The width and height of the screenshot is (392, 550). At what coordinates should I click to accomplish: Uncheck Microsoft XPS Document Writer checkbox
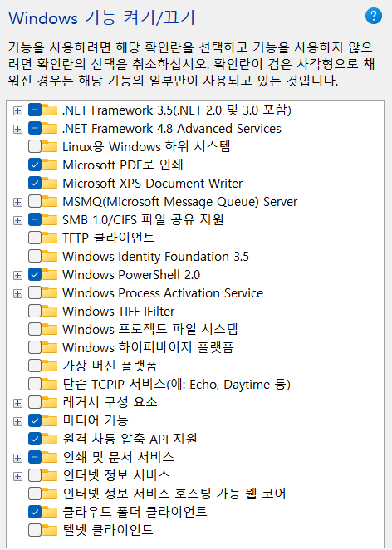[x=35, y=183]
